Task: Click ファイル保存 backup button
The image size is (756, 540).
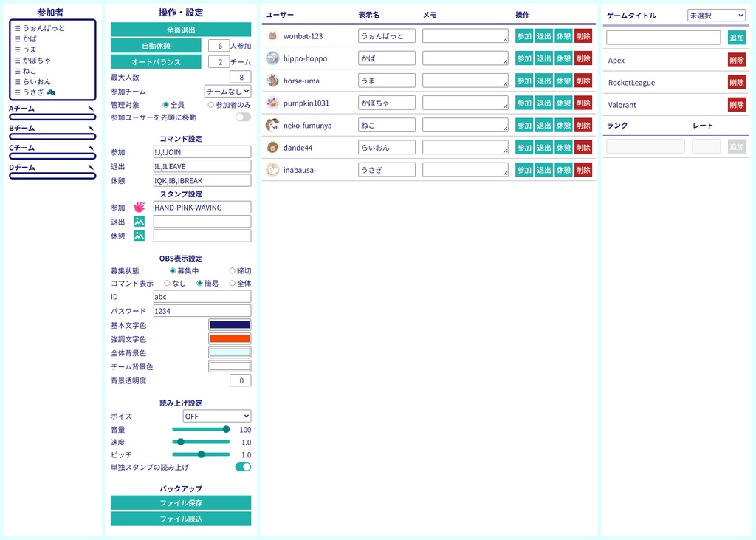Action: point(181,503)
